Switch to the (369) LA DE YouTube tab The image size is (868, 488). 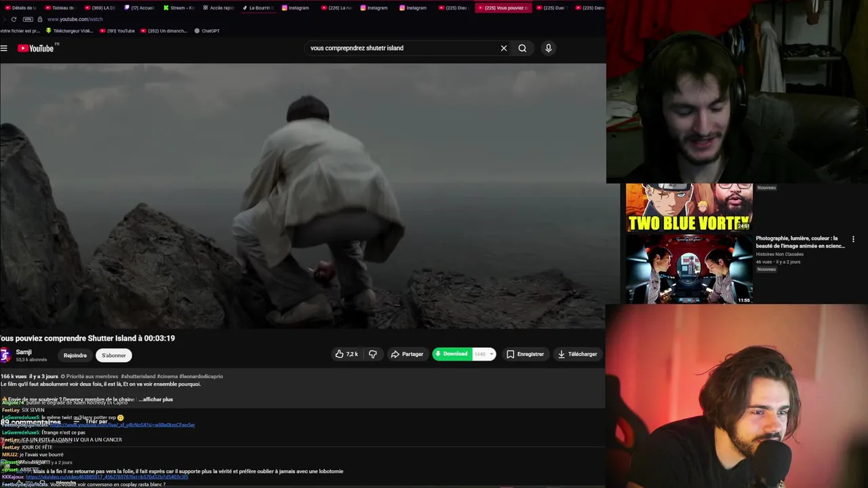[100, 8]
